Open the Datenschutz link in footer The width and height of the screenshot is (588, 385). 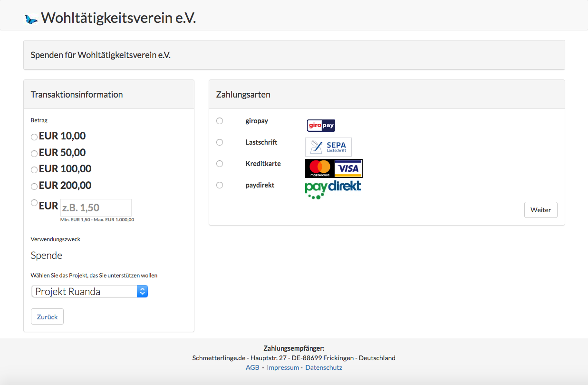(x=324, y=367)
